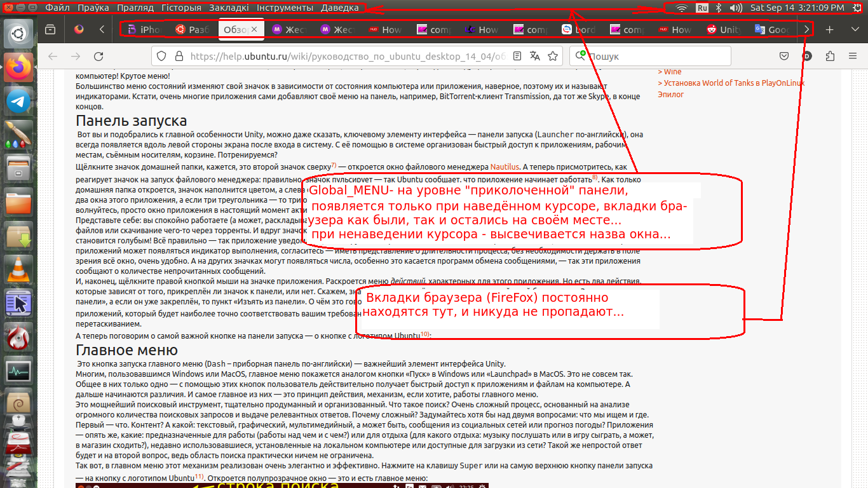Open the paint brush application in the launcher

coord(19,134)
